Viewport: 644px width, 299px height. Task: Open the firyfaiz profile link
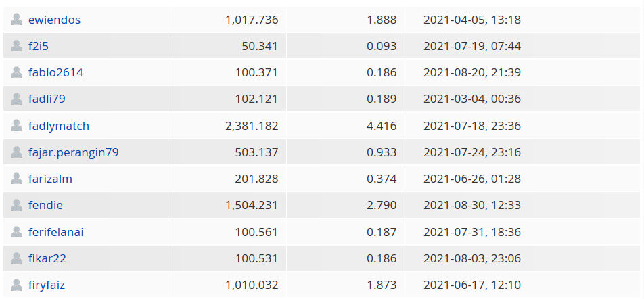(47, 285)
